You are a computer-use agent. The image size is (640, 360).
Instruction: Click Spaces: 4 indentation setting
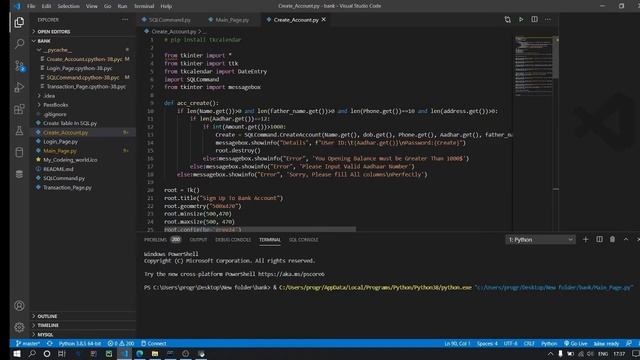click(487, 343)
